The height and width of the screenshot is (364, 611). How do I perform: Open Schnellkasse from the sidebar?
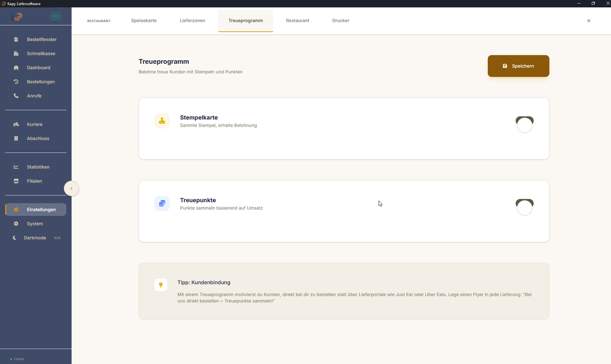[x=36, y=53]
